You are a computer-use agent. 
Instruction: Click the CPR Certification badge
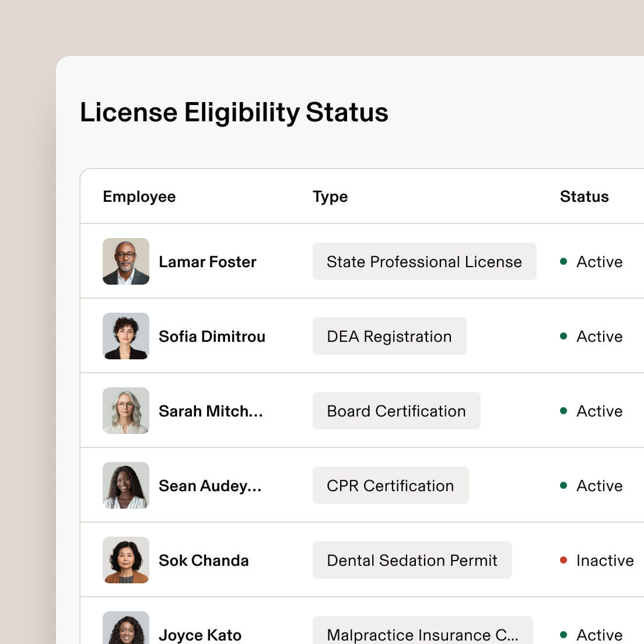390,485
